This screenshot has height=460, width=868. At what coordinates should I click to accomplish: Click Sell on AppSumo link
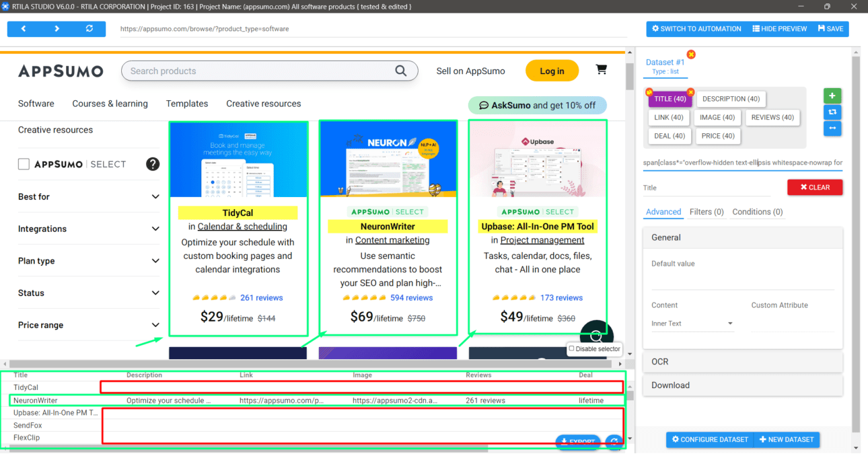(x=470, y=71)
